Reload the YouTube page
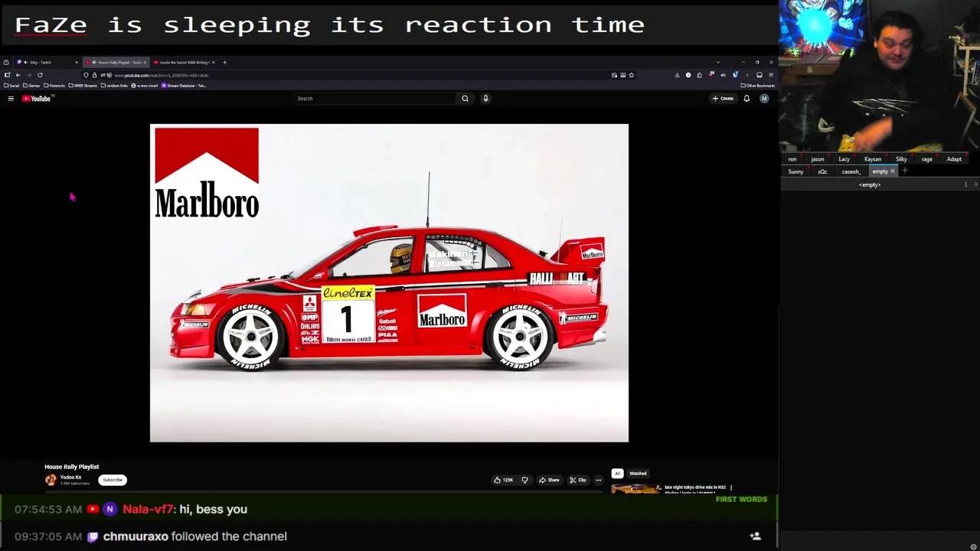Image resolution: width=980 pixels, height=551 pixels. 40,75
